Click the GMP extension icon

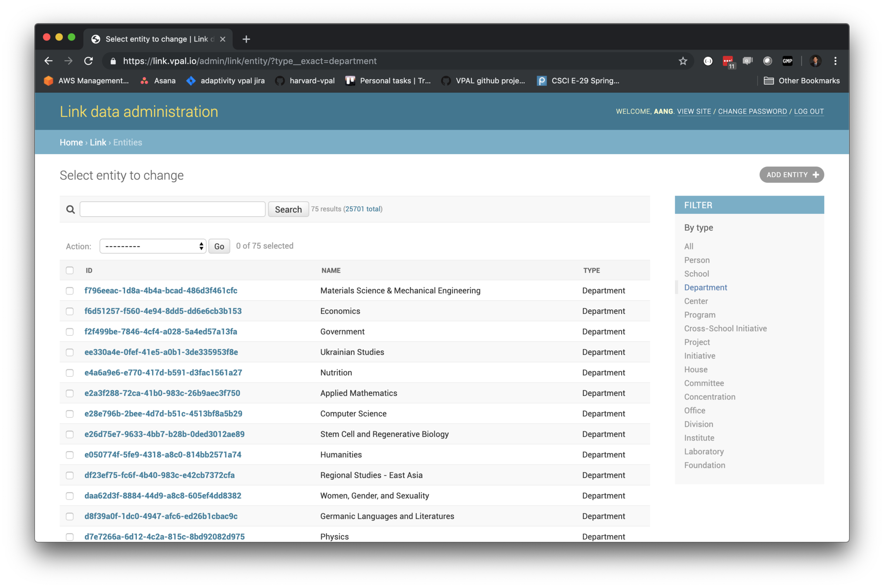[787, 61]
